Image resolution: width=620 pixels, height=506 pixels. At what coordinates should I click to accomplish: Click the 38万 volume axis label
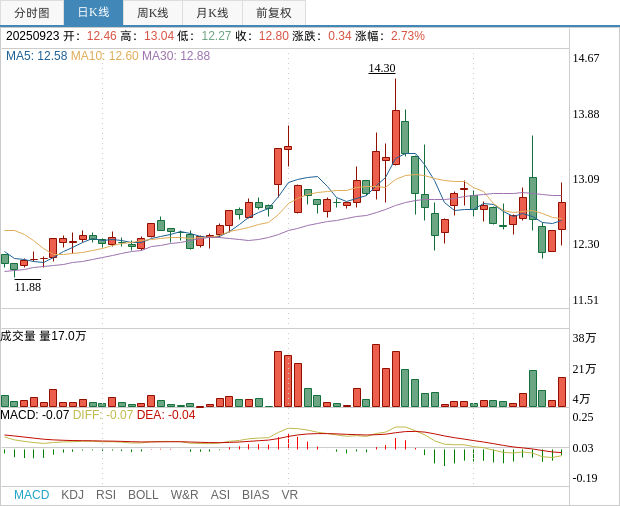584,338
